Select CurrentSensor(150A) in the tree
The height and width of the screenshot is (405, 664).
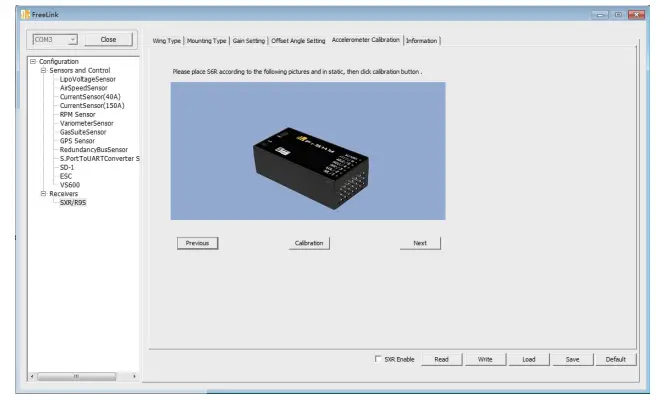point(92,105)
